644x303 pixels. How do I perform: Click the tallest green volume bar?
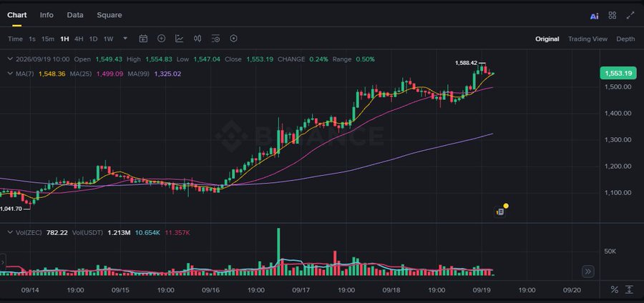(278, 252)
